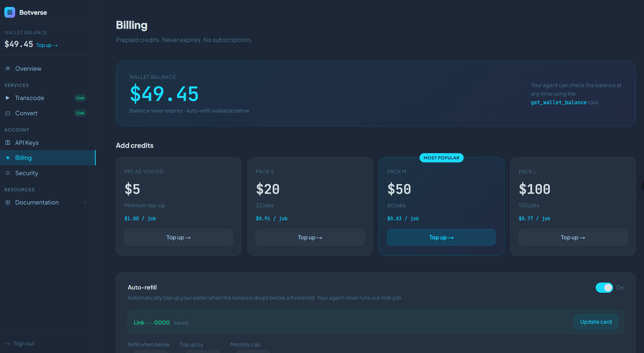The width and height of the screenshot is (644, 353).
Task: Click the $100 Pack L price
Action: tap(534, 189)
